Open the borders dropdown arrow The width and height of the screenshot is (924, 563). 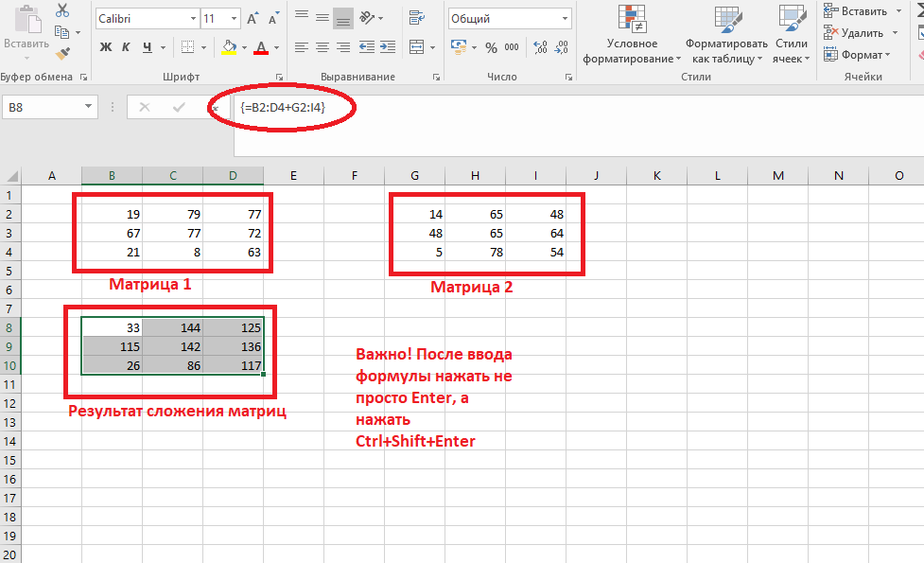[204, 47]
